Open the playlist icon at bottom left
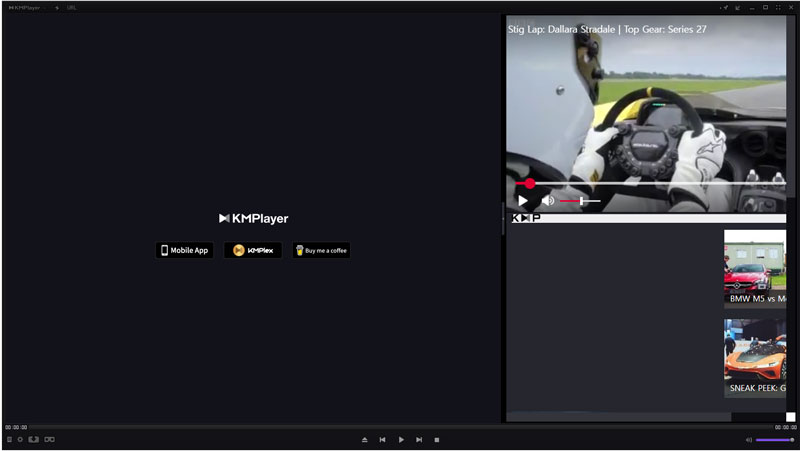This screenshot has width=800, height=451. pos(9,439)
